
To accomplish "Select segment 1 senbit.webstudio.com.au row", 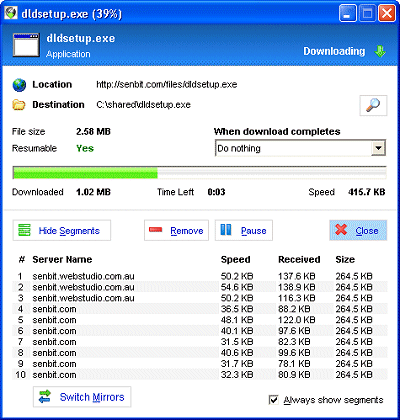I will pos(200,276).
